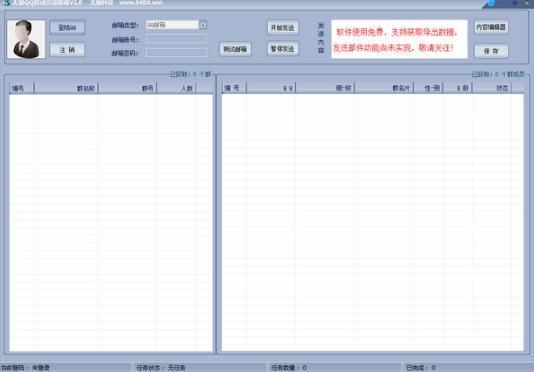Click the app icon in title bar

(6, 3)
